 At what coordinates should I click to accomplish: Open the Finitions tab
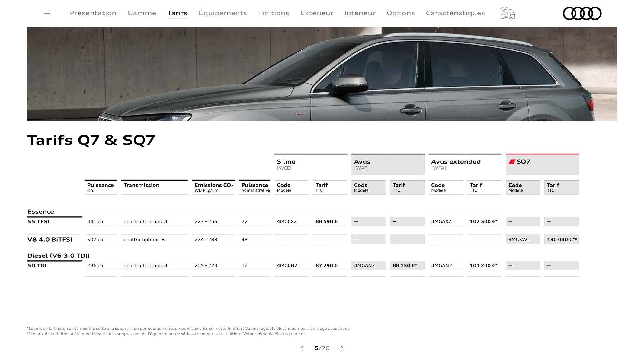tap(274, 13)
